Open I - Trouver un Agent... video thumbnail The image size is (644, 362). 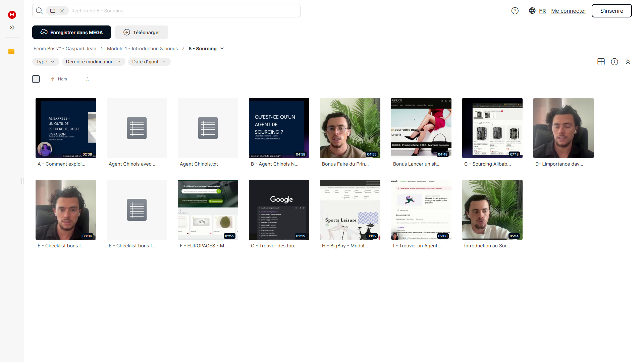421,210
